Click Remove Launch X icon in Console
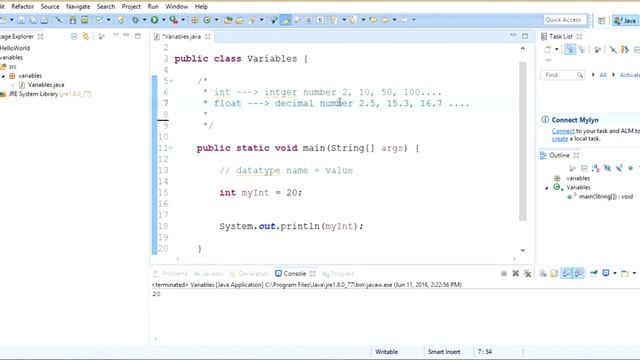 (516, 273)
